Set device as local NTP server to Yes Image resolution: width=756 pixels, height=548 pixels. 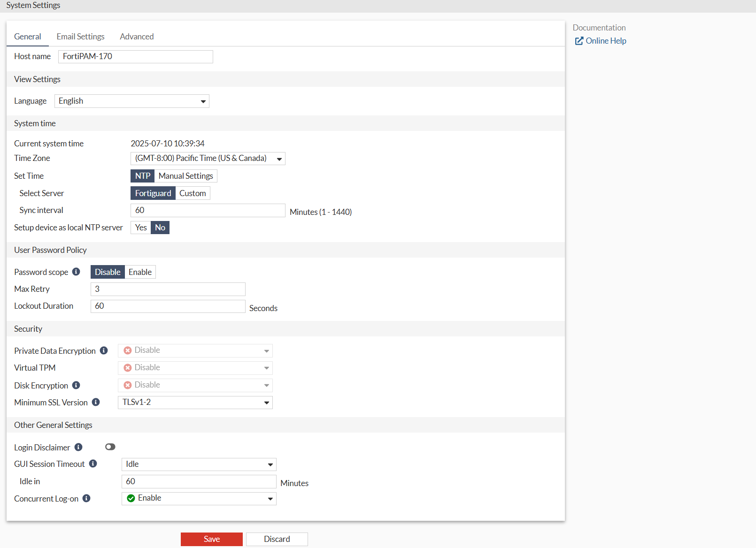click(x=140, y=227)
